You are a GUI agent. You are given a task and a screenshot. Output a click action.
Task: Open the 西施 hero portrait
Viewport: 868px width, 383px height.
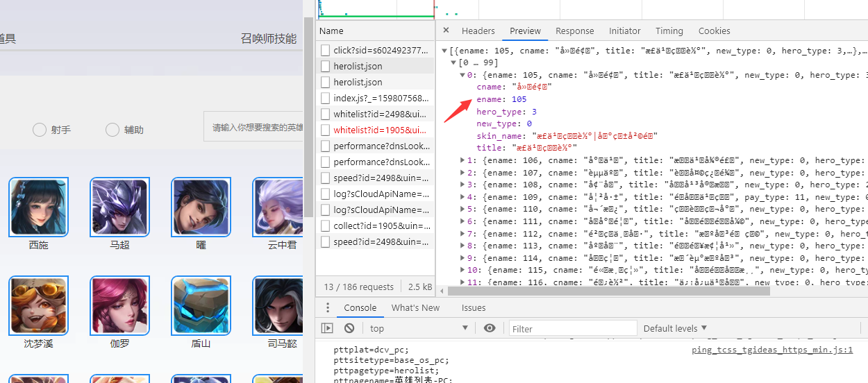[x=39, y=207]
